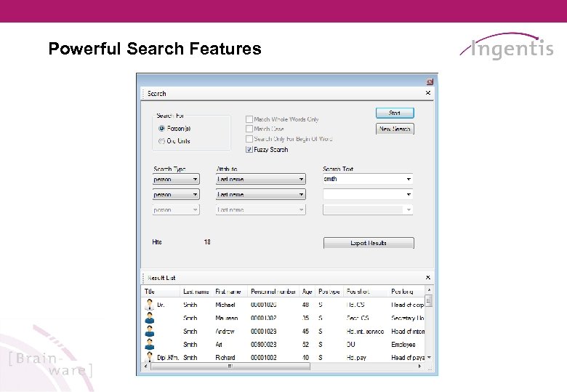Close the Result List panel

[x=428, y=277]
